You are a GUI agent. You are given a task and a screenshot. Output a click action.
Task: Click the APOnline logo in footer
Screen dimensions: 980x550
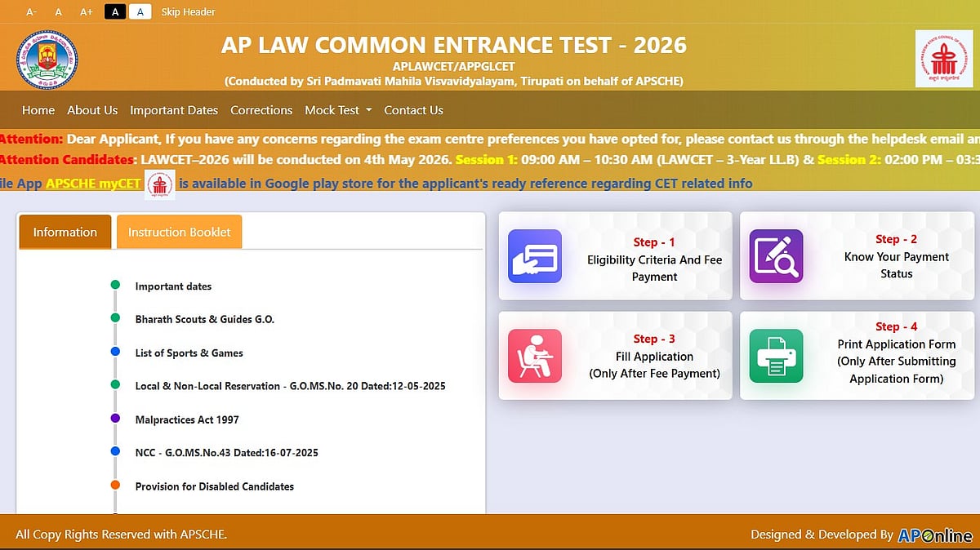[935, 535]
